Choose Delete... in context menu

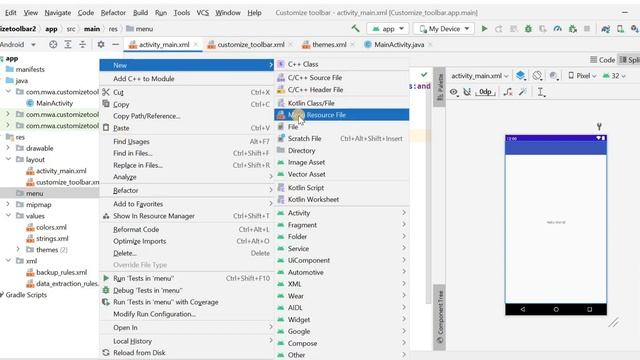[x=187, y=253]
